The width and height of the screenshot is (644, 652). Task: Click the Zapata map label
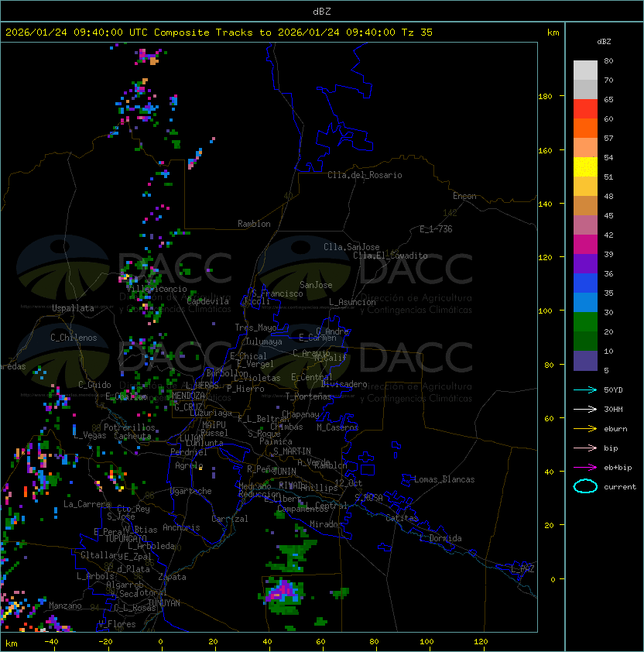[x=172, y=577]
